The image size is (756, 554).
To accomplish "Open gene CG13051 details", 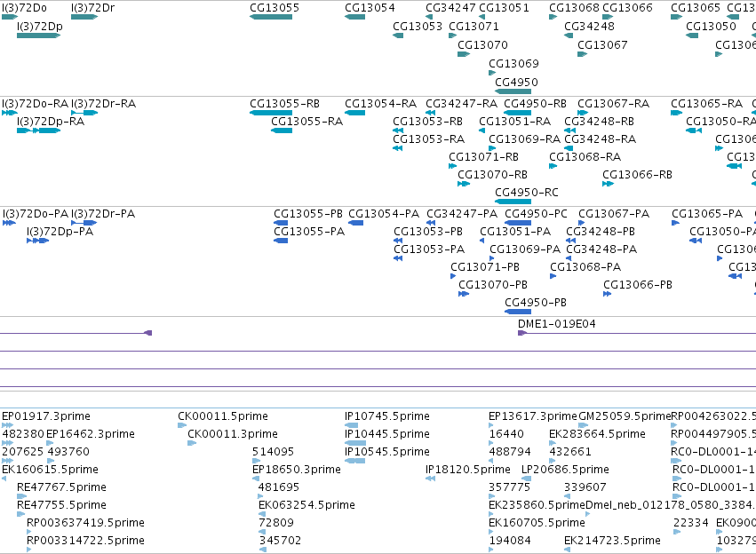I will (x=481, y=17).
